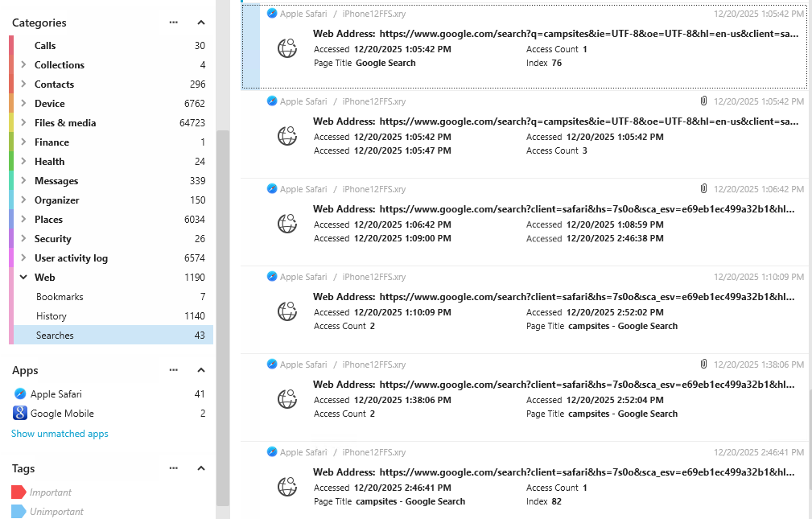
Task: Click Safari icon in 1:10:09 PM entry header
Action: 272,276
